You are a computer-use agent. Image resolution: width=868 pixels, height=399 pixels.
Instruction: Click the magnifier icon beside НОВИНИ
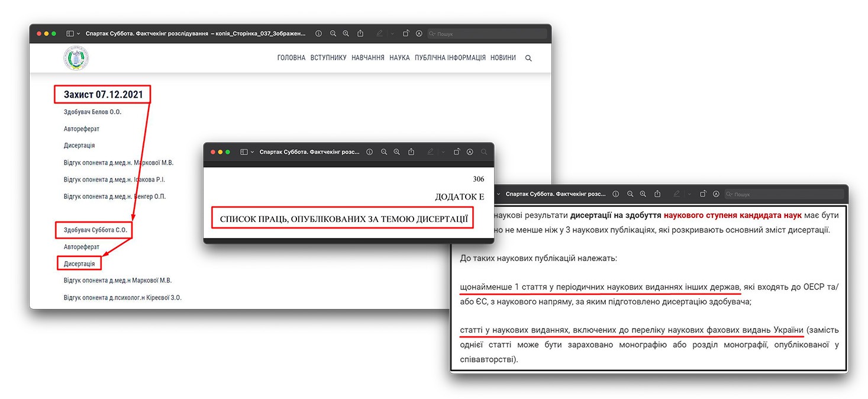click(x=528, y=58)
